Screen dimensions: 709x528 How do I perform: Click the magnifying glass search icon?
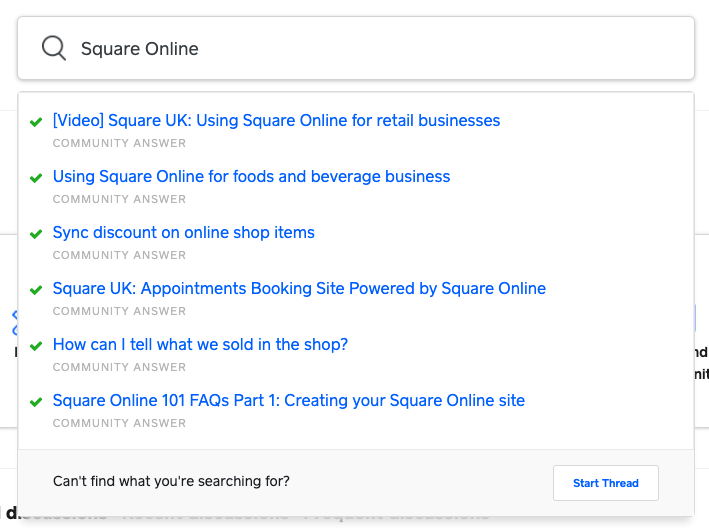53,48
